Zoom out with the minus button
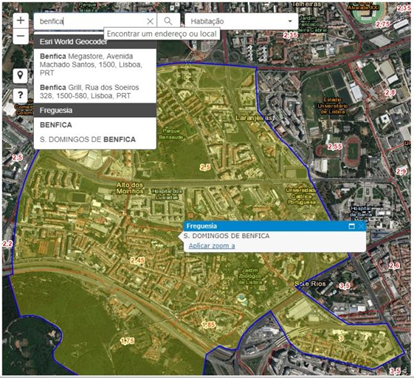 pyautogui.click(x=21, y=36)
